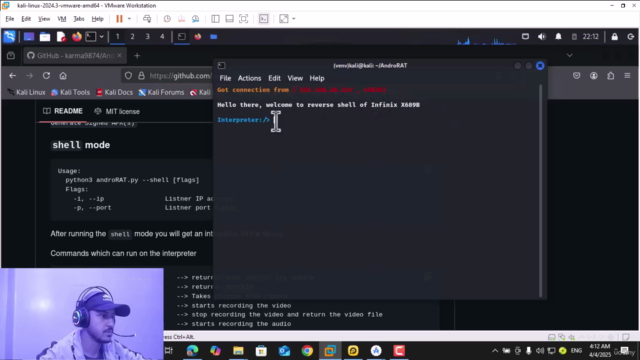Open the VMware Edit menu
Screen dimensions: 640x360
coord(26,19)
